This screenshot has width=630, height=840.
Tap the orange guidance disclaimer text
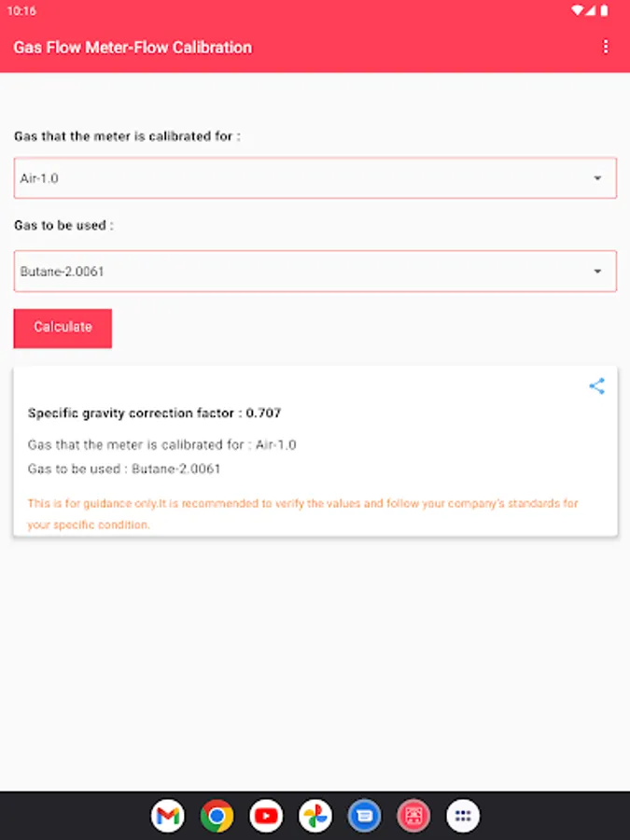303,513
